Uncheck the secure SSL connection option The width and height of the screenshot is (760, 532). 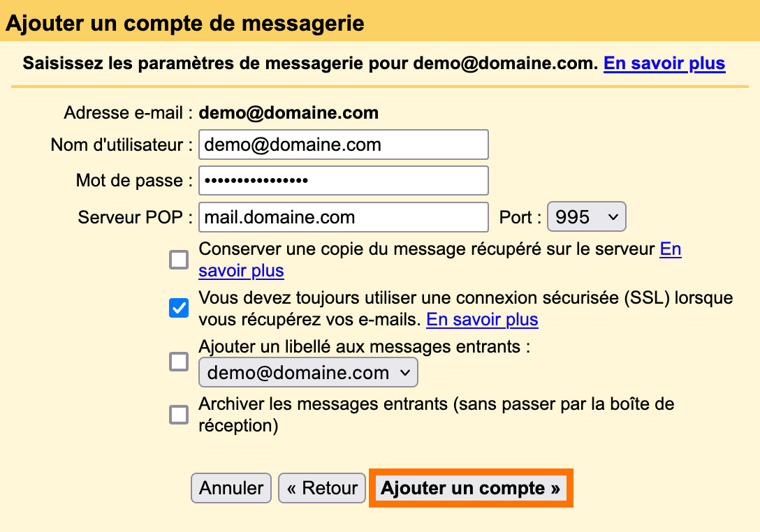179,308
